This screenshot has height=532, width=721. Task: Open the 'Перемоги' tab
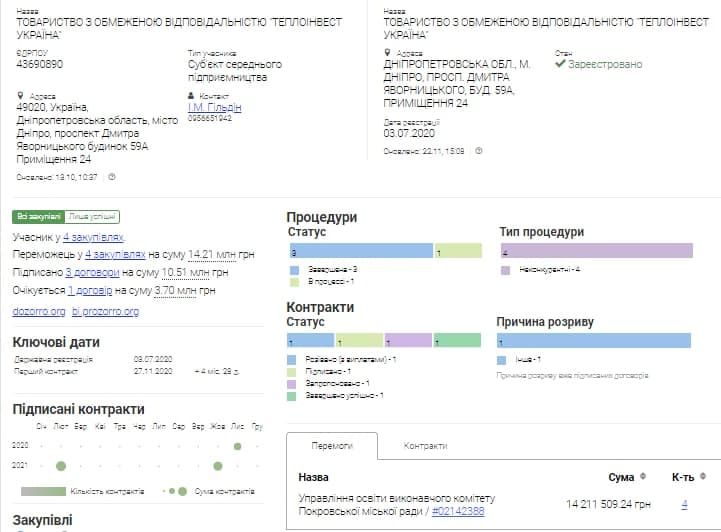click(332, 446)
